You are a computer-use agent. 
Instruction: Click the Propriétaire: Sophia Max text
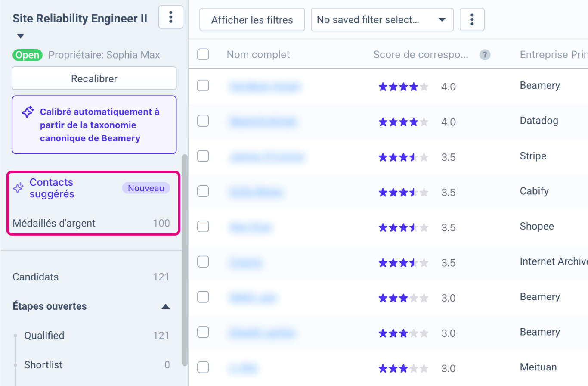pos(104,55)
